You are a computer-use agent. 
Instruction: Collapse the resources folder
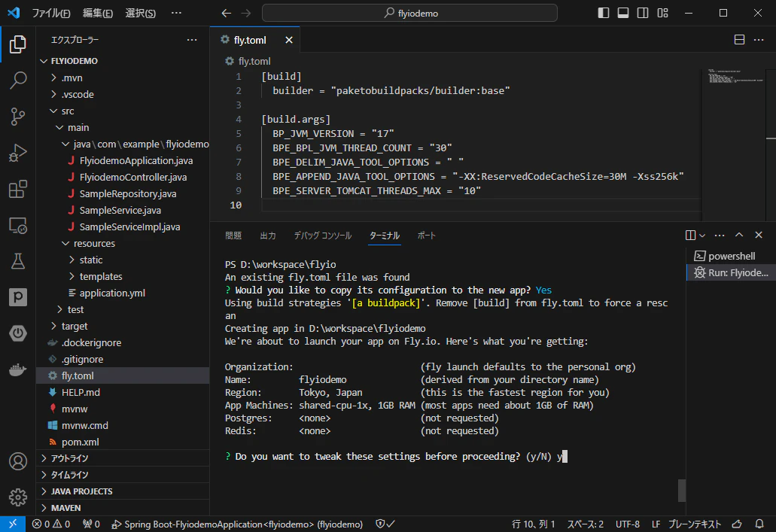(65, 243)
